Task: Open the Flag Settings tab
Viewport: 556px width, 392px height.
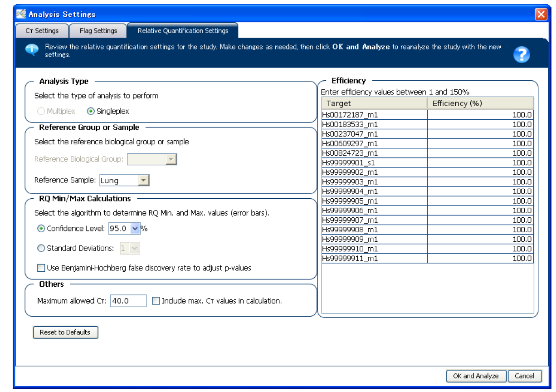Action: [98, 31]
